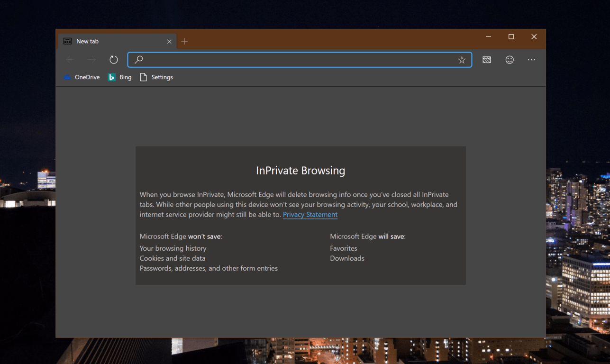Open a new tab with the plus button
Image resolution: width=610 pixels, height=364 pixels.
click(x=184, y=41)
